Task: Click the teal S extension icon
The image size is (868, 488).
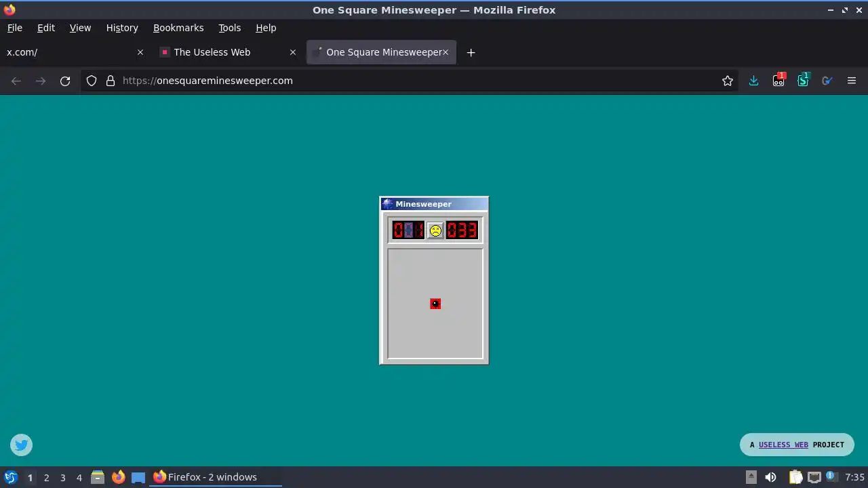Action: point(803,80)
